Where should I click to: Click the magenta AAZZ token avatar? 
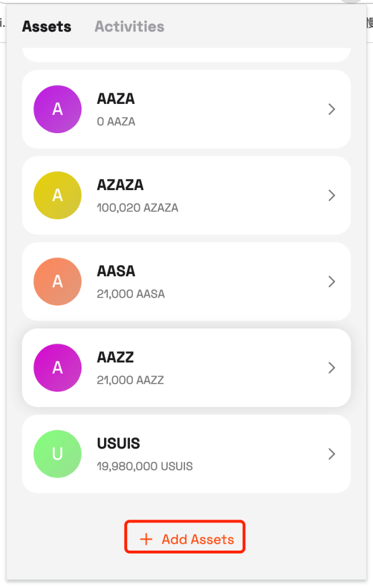coord(57,368)
